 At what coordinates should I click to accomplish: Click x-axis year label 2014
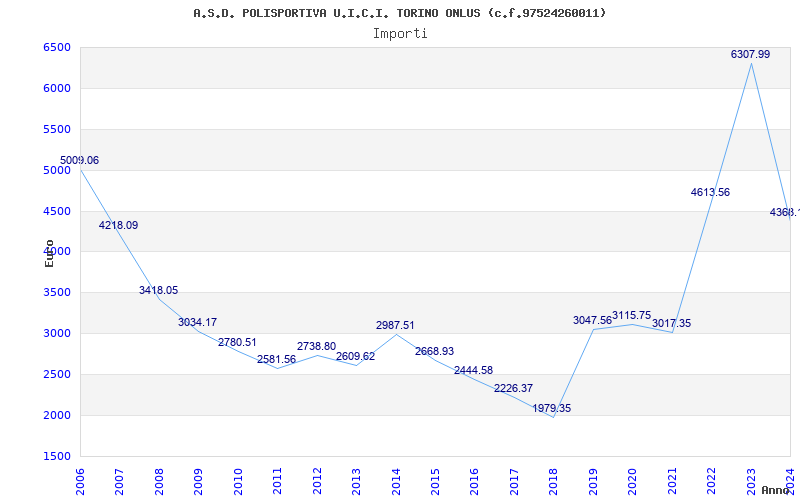[396, 482]
